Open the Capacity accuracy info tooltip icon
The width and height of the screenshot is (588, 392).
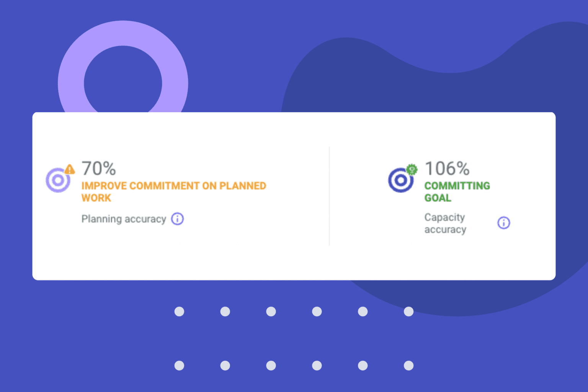tap(503, 223)
